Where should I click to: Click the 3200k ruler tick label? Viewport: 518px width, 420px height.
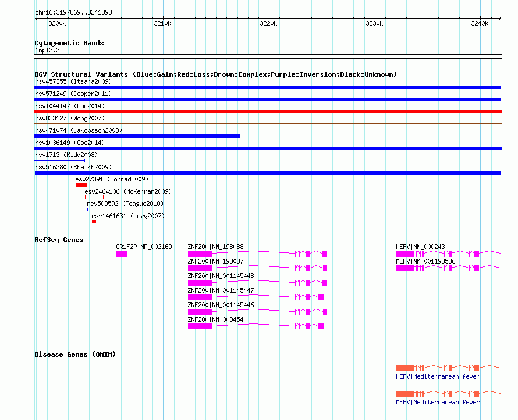(x=57, y=23)
